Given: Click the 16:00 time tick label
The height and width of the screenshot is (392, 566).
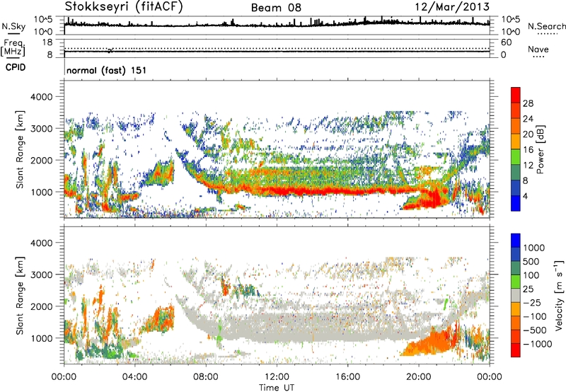Looking at the screenshot, I should [x=347, y=377].
